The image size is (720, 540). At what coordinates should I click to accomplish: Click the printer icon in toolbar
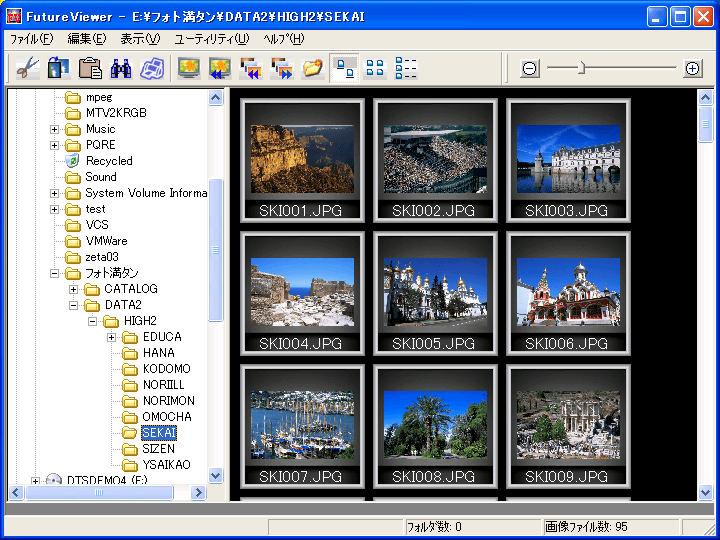pyautogui.click(x=152, y=68)
